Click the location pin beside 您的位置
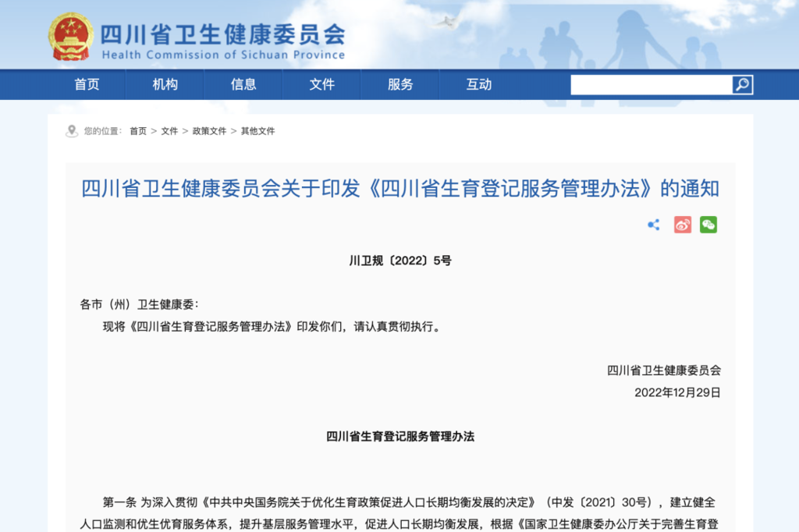The height and width of the screenshot is (532, 799). tap(72, 130)
